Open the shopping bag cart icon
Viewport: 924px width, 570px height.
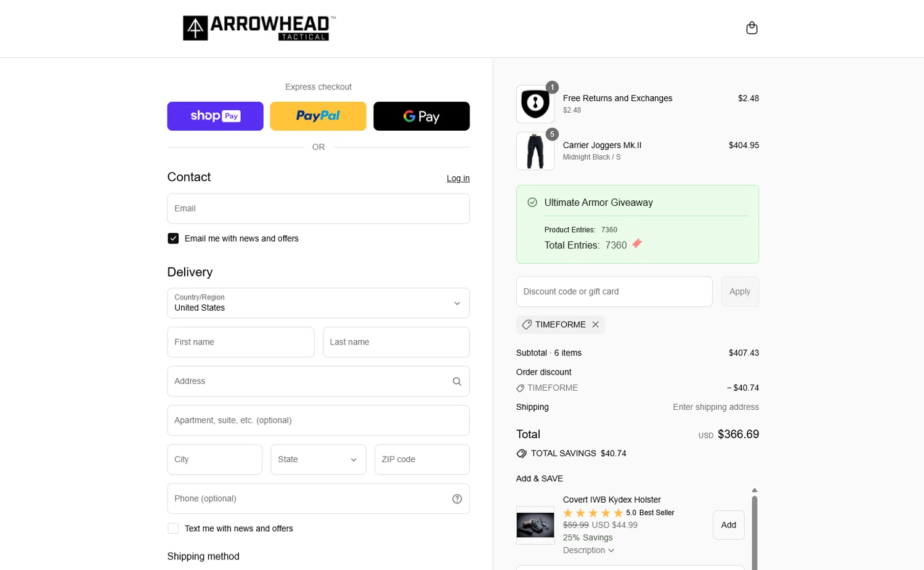[752, 28]
